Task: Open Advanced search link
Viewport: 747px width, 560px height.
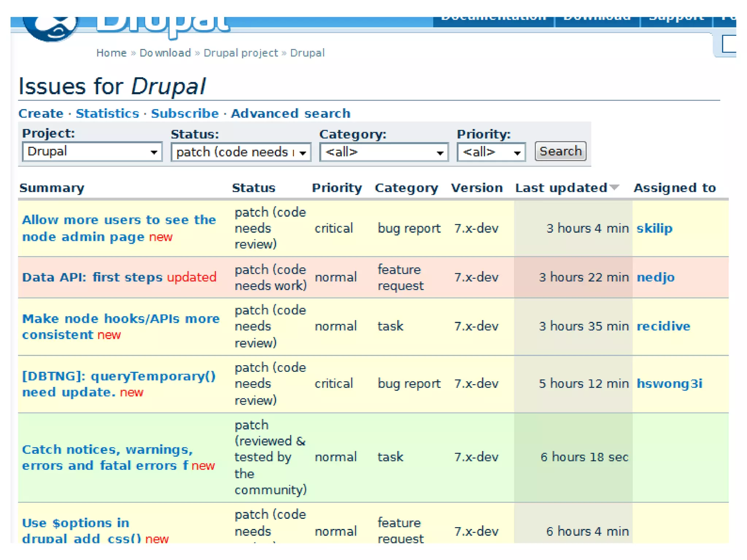Action: 291,113
